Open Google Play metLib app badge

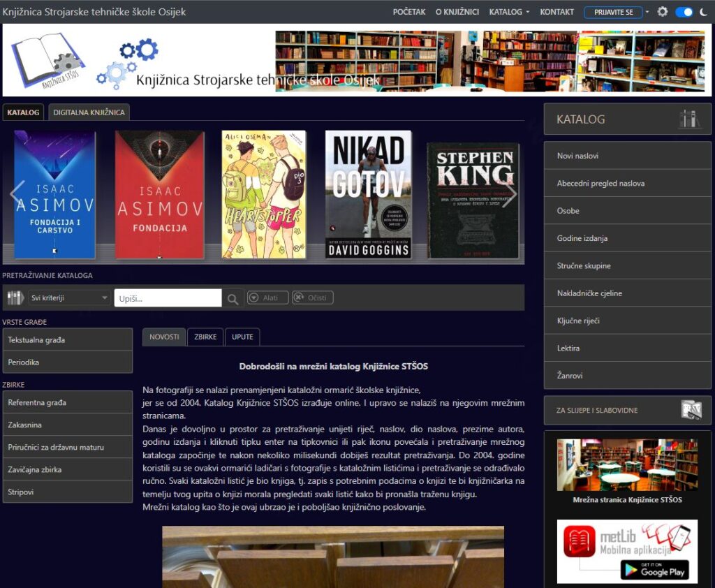[654, 570]
